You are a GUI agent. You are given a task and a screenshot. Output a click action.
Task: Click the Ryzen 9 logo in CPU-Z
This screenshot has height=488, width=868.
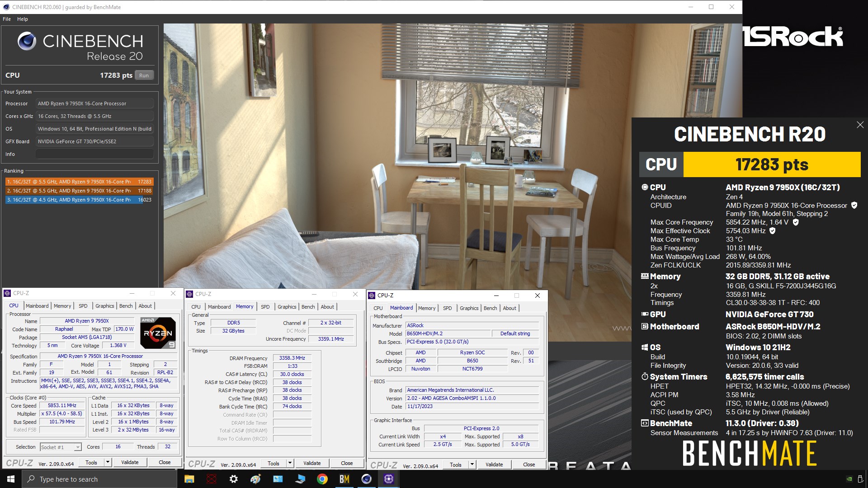[158, 333]
